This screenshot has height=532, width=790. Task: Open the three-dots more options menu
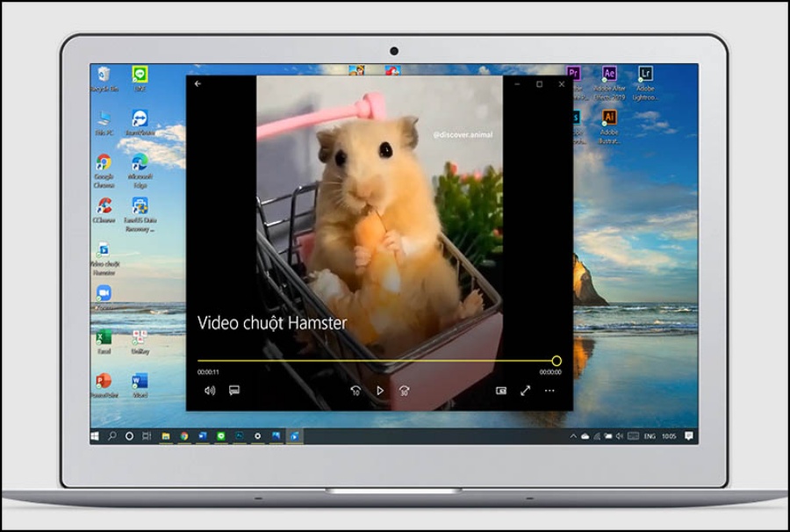pos(549,391)
